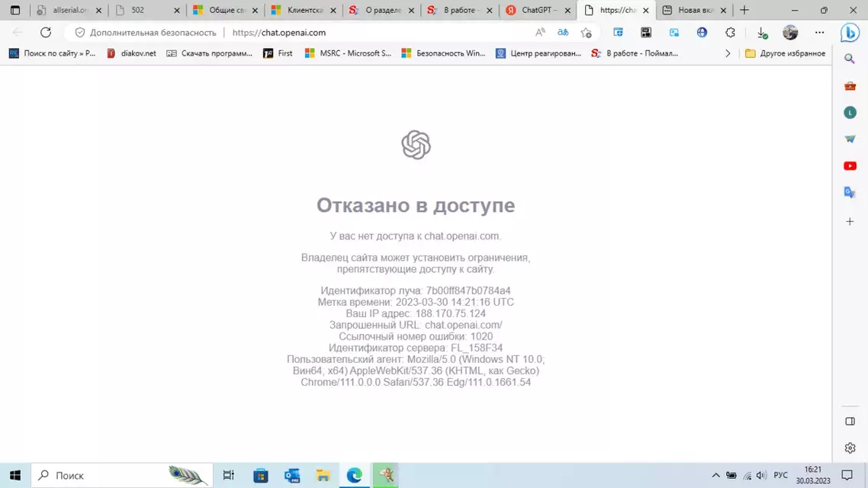Click the address bar URL chat.openai.com
The height and width of the screenshot is (488, 868).
click(x=279, y=33)
